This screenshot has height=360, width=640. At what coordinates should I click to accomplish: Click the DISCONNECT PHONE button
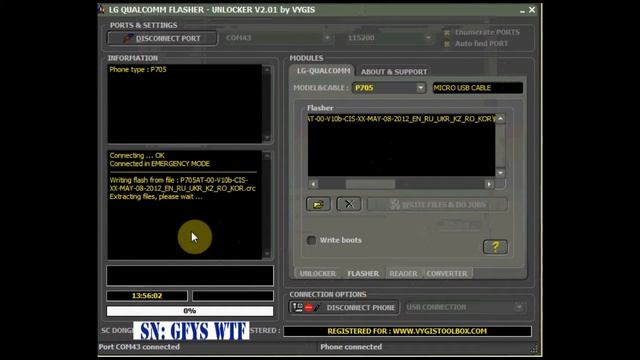click(344, 307)
